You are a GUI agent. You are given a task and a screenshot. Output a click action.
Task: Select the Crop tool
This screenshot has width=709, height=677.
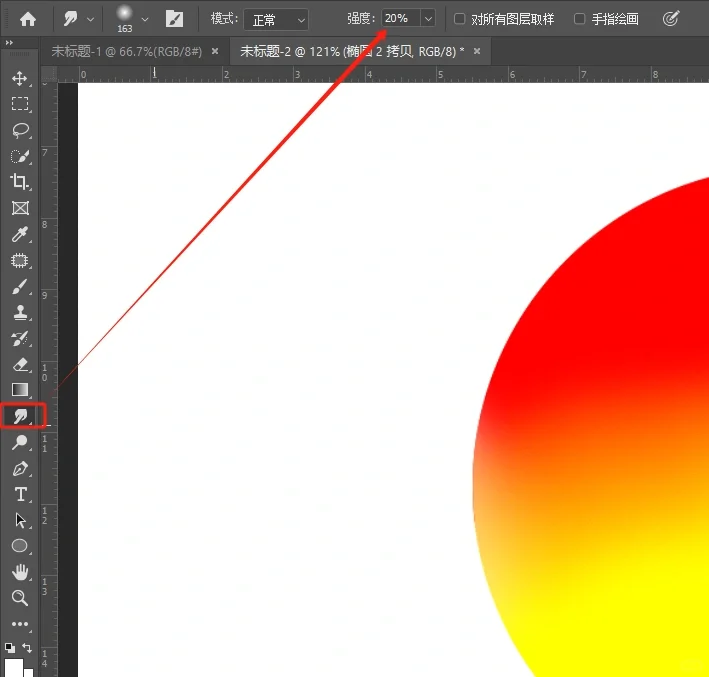[19, 182]
